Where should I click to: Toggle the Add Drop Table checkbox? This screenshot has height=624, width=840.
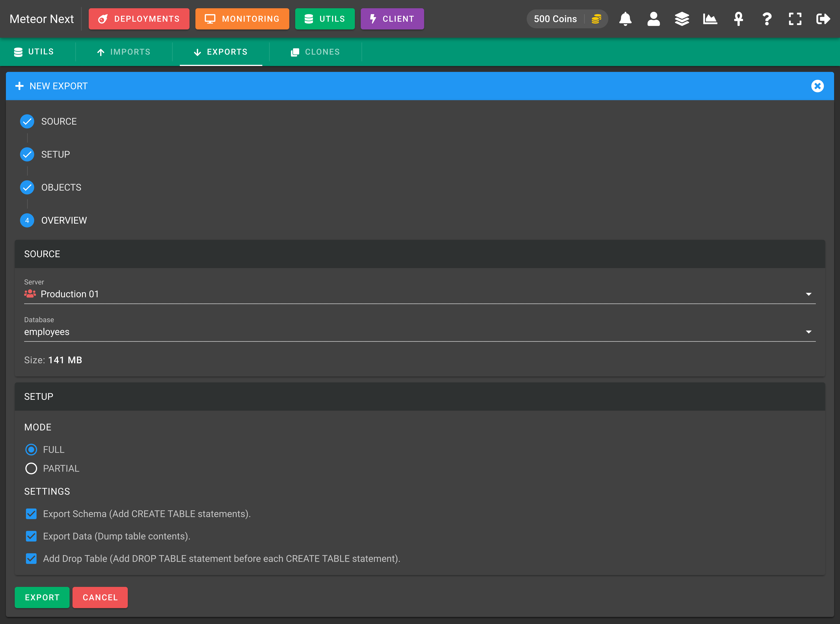[31, 558]
